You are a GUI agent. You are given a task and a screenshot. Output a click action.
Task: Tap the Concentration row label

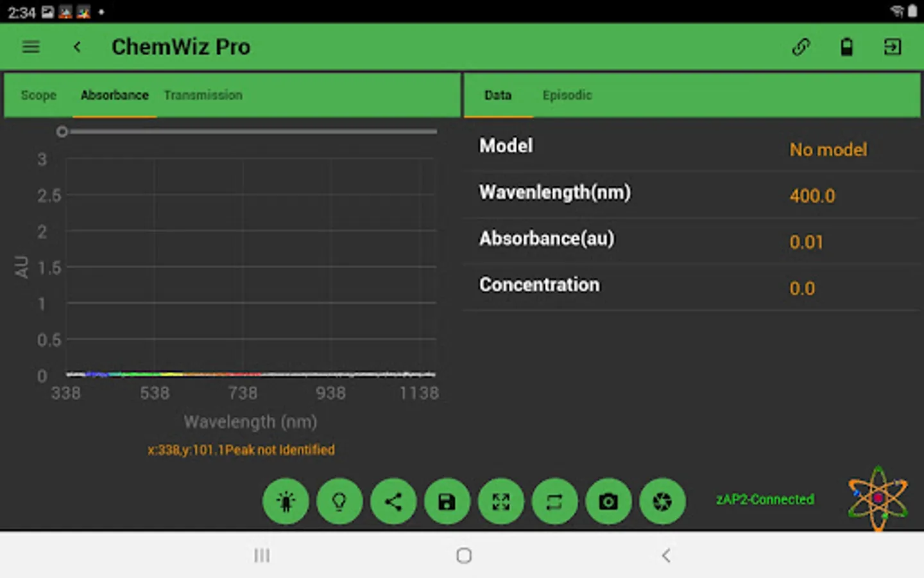[x=539, y=285]
